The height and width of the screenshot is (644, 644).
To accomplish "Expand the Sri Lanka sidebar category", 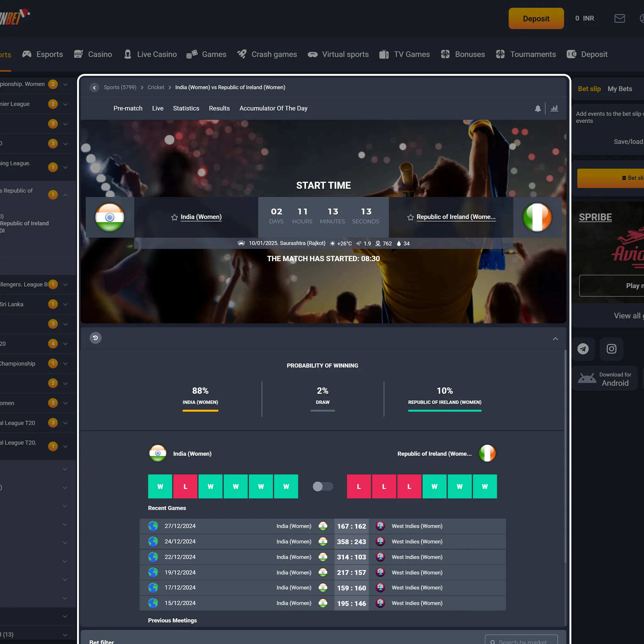I will (65, 304).
